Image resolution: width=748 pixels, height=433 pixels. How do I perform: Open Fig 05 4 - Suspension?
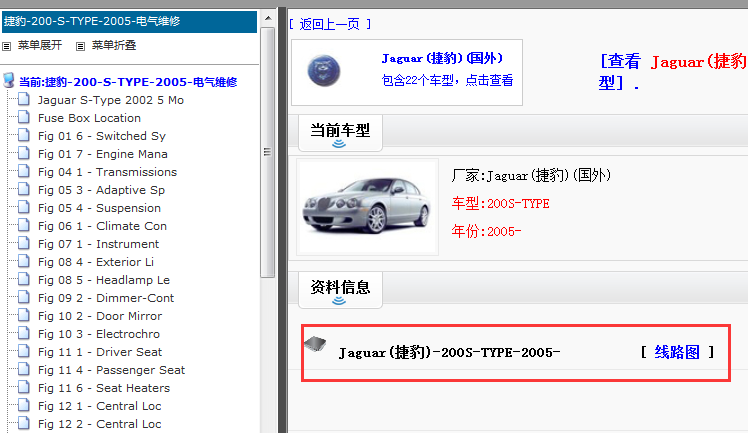[x=99, y=208]
